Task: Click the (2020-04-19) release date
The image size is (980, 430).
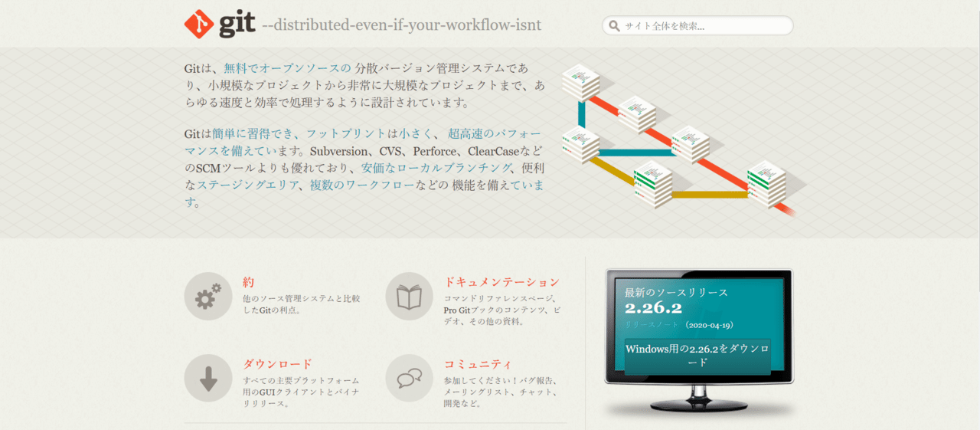Action: click(710, 325)
